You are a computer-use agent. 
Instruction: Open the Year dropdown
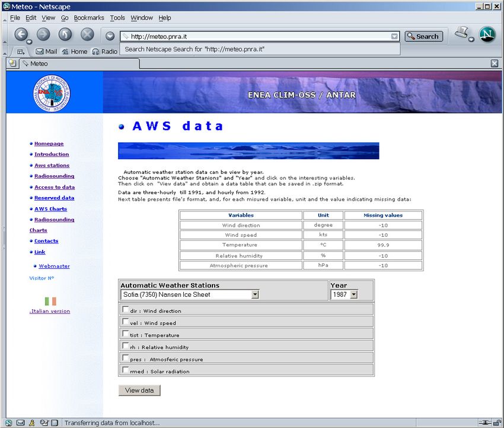click(353, 294)
